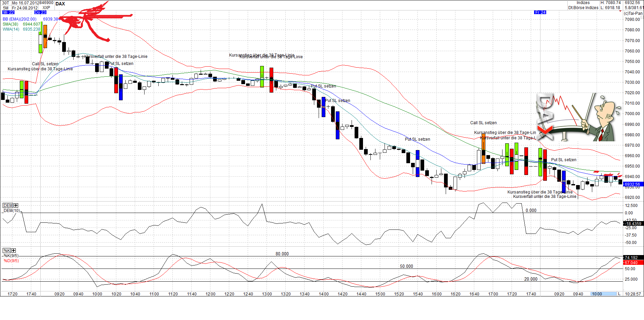Select the Mi 22 day marker
This screenshot has width=644, height=320.
point(8,12)
